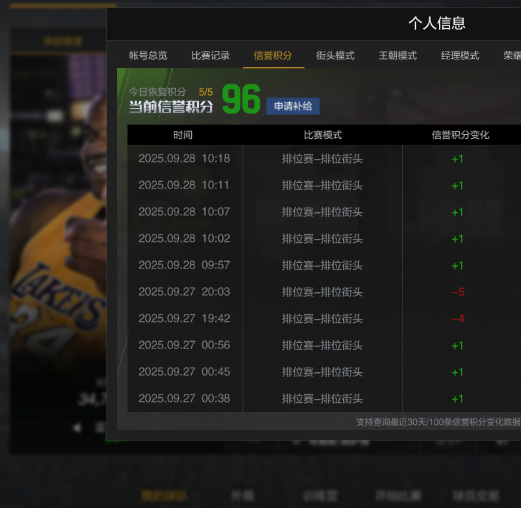Select the 2025.09.27 20:03 row with -5
This screenshot has height=508, width=521.
324,292
